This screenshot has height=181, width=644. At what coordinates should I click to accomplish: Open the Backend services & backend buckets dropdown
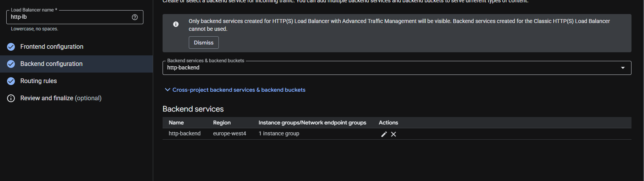click(397, 68)
